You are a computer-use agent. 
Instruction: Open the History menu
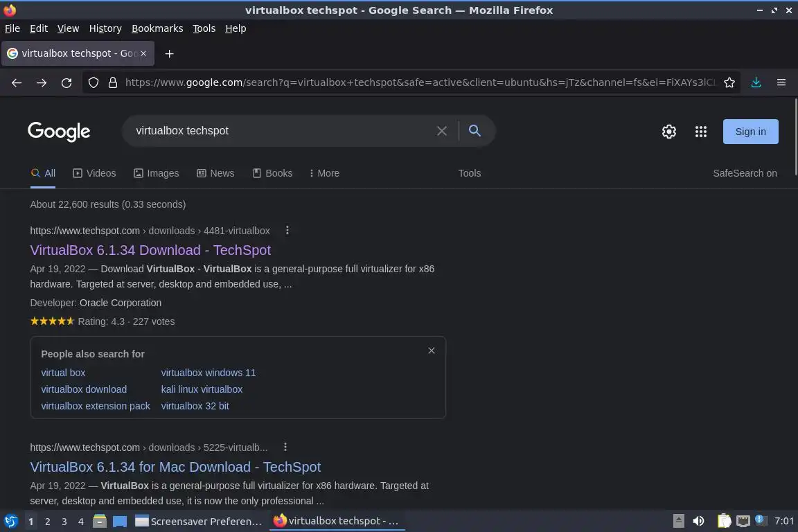[105, 28]
